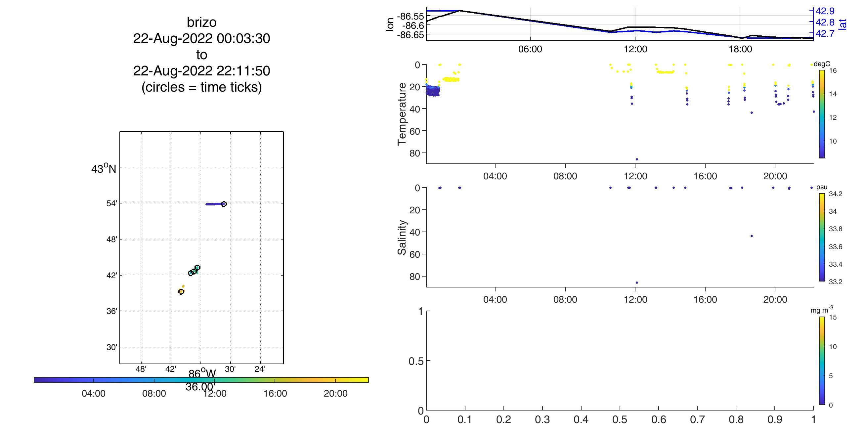Image resolution: width=868 pixels, height=434 pixels.
Task: Click the '43°N' latitude label on map
Action: [x=104, y=168]
